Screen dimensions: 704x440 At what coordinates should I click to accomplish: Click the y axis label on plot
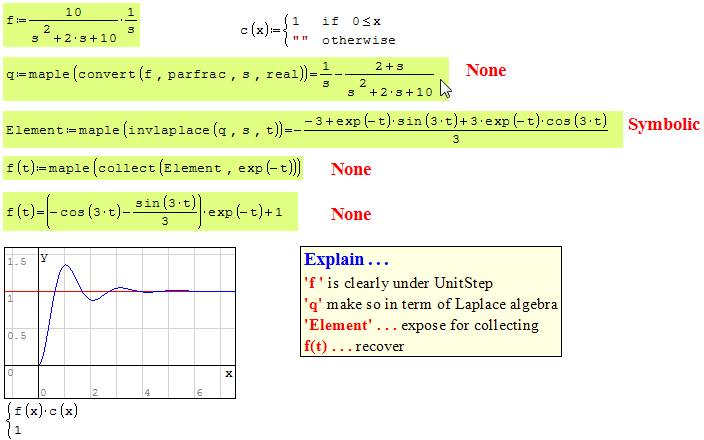[44, 257]
